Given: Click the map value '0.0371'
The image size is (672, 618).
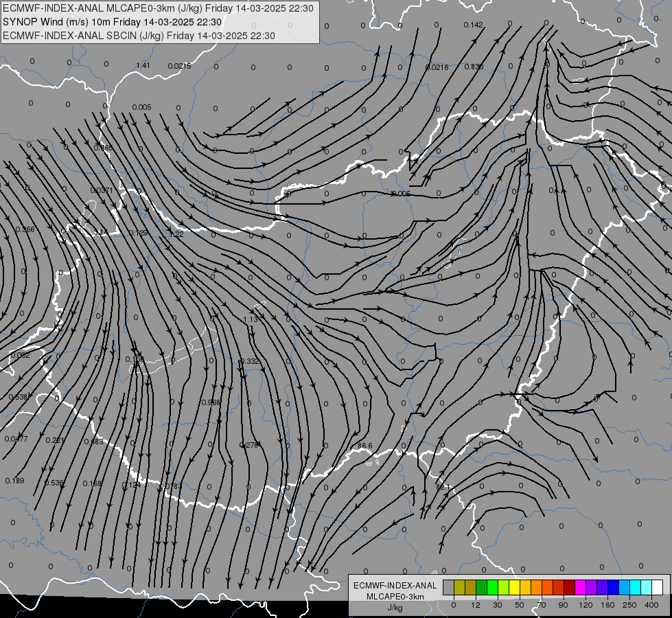Looking at the screenshot, I should click(101, 190).
